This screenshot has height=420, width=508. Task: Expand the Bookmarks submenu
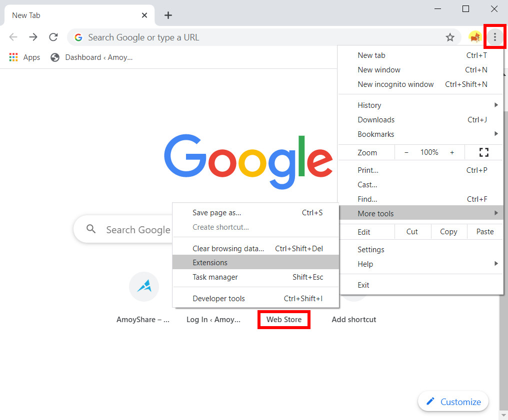[x=421, y=134]
